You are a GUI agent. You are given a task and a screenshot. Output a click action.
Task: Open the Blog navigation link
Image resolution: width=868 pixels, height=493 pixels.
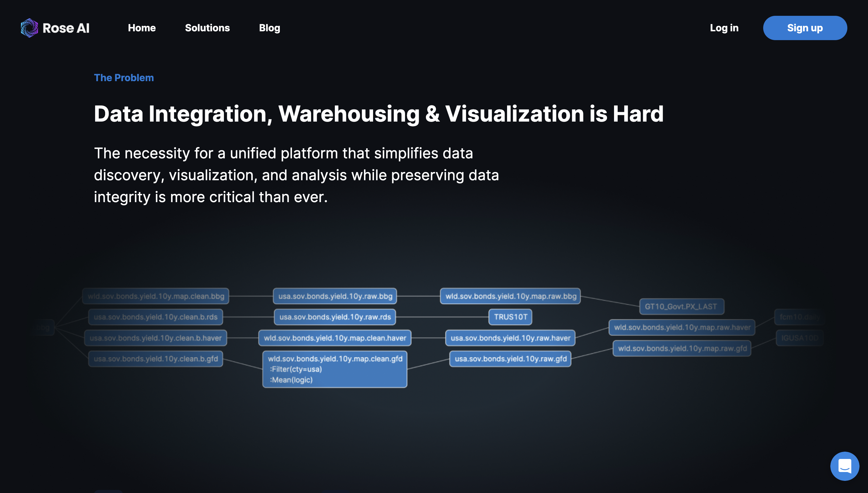269,28
